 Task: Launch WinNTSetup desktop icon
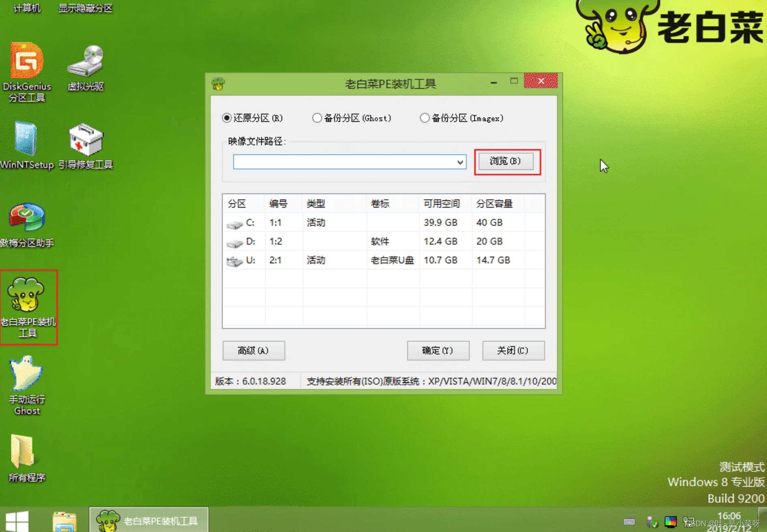pos(27,145)
